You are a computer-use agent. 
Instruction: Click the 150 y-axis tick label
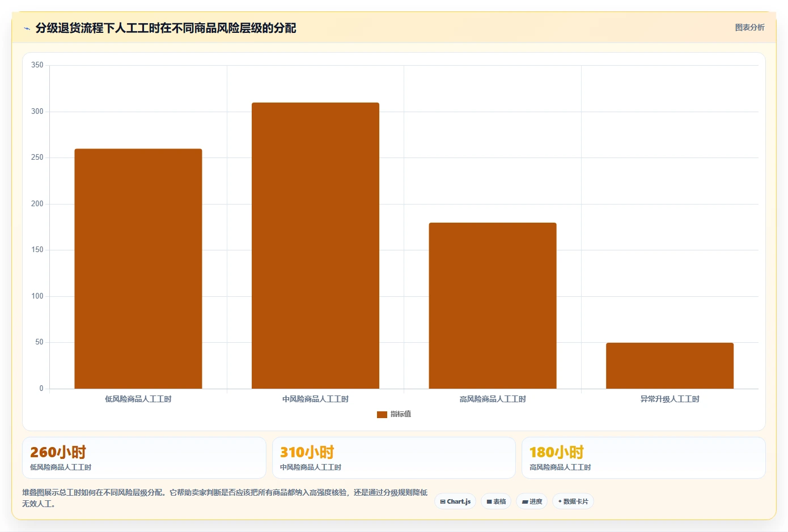[37, 250]
